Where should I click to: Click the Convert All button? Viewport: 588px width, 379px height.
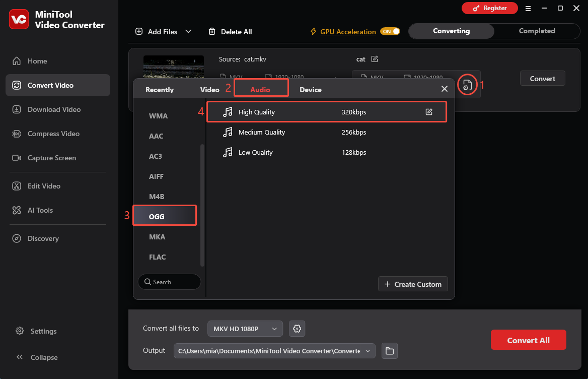529,340
